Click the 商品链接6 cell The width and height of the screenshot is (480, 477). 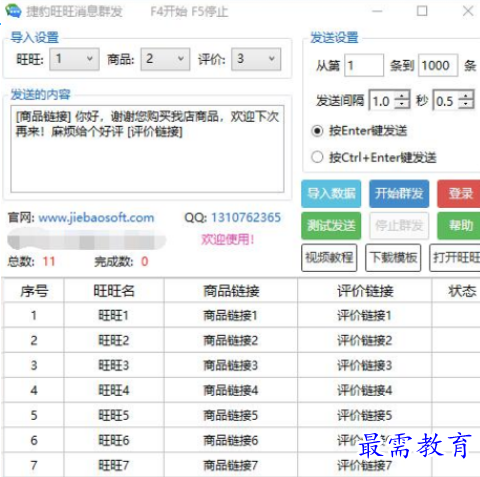231,440
